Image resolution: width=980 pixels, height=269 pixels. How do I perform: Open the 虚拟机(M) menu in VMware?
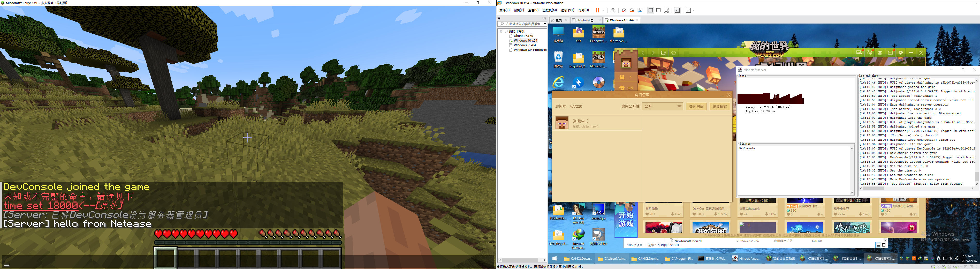click(549, 10)
